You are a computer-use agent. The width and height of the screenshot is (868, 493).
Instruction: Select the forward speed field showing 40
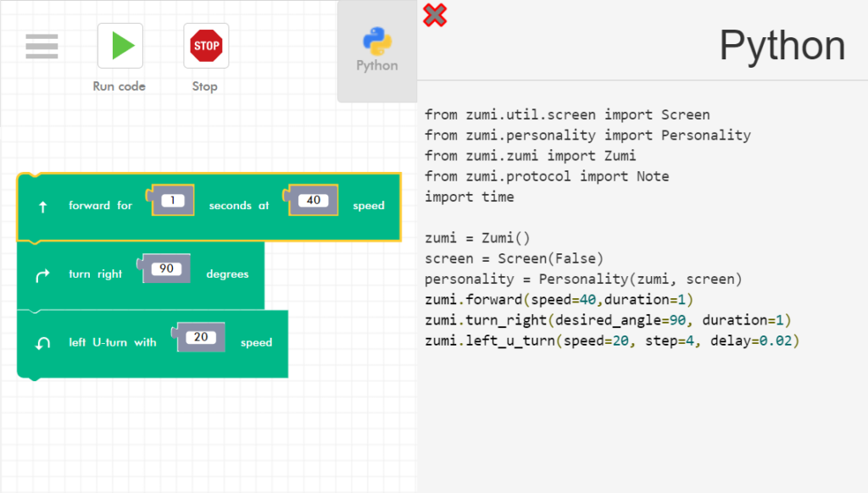[x=314, y=201]
